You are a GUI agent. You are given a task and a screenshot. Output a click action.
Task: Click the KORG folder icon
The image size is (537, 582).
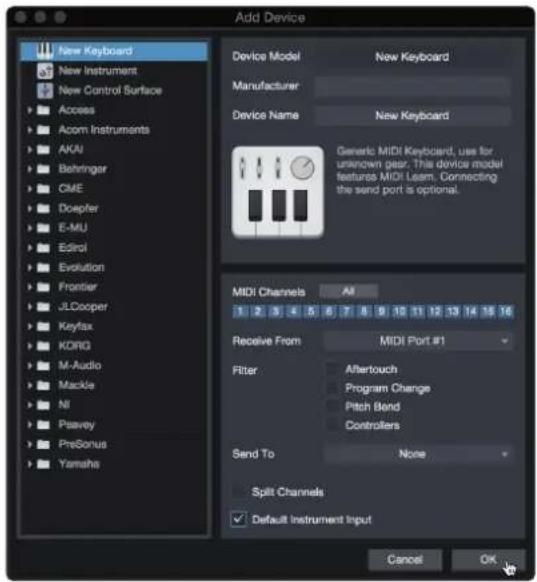tap(43, 346)
